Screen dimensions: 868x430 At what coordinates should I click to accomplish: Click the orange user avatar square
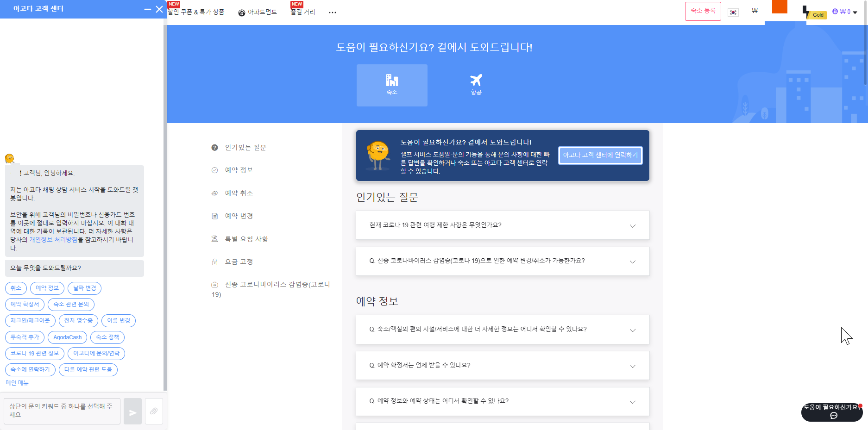[780, 6]
